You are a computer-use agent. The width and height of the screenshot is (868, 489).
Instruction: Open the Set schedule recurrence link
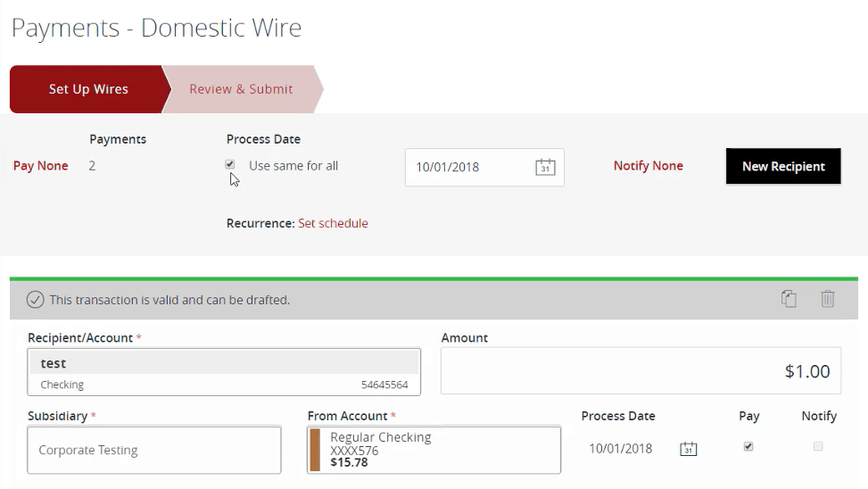point(333,223)
